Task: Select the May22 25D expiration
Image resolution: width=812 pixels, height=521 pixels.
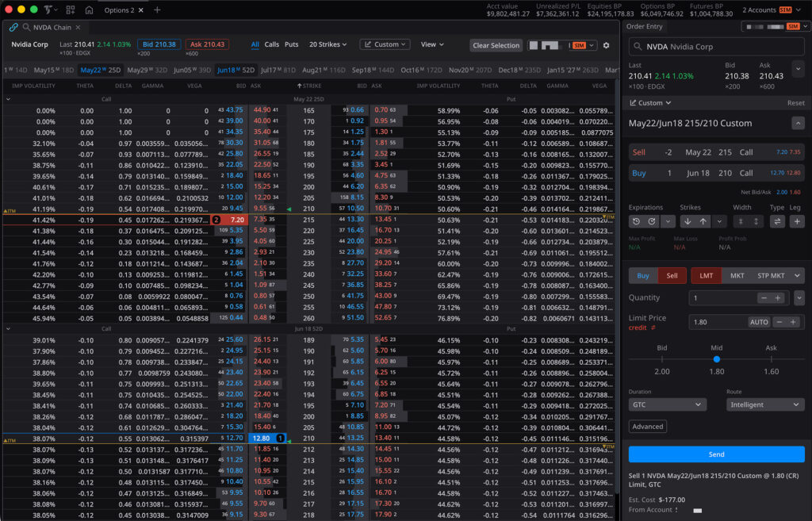Action: (101, 70)
